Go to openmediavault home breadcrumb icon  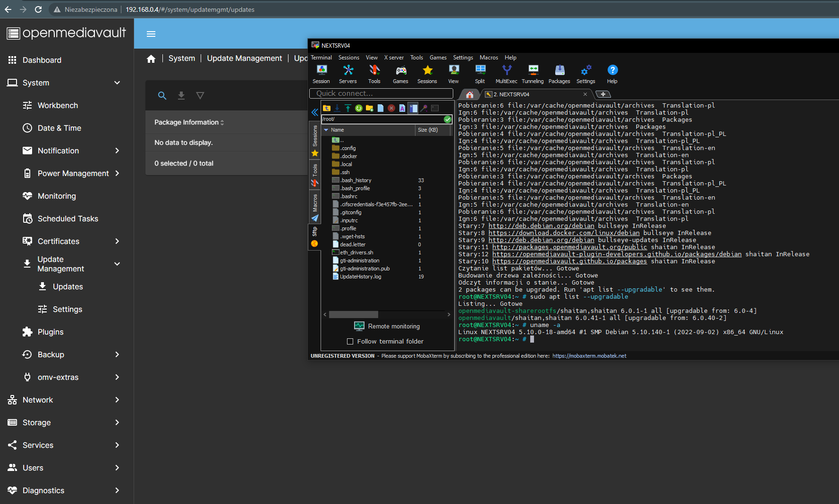[x=151, y=59]
